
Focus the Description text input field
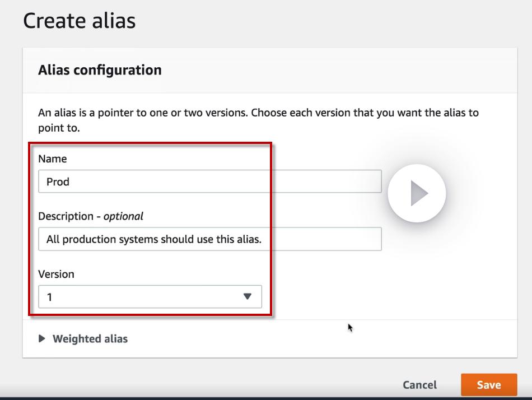click(209, 239)
